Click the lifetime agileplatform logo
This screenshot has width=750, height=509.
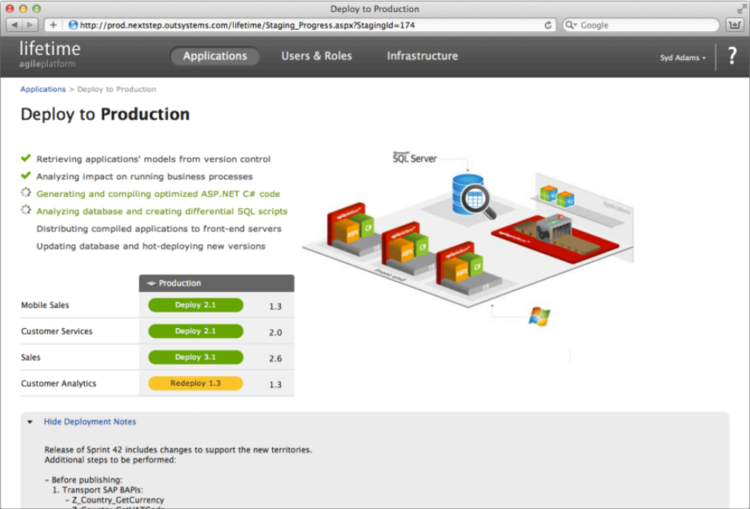pos(50,54)
